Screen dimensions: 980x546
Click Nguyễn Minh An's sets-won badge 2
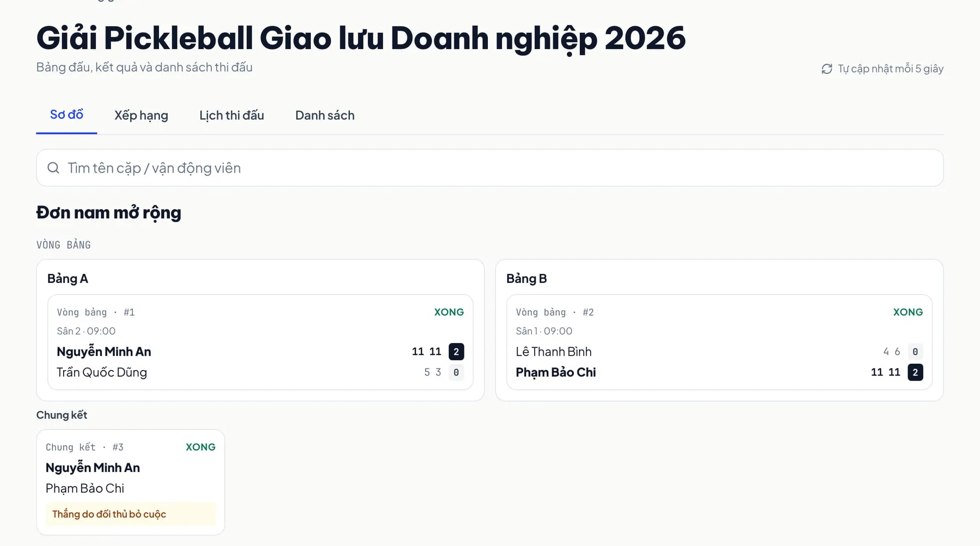tap(456, 352)
